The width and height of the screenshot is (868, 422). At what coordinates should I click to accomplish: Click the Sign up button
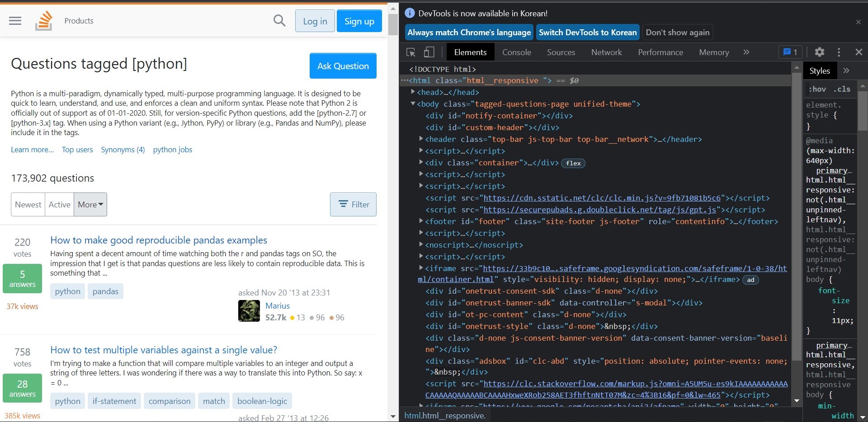(x=359, y=21)
